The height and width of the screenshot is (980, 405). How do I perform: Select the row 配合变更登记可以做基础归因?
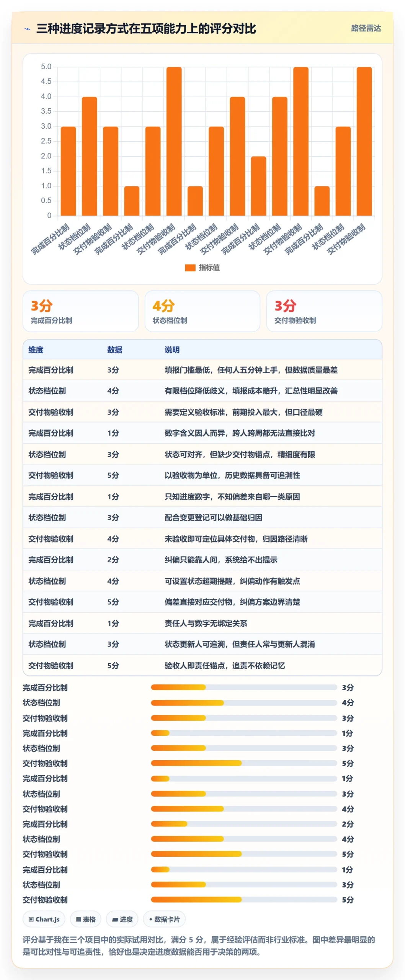pyautogui.click(x=202, y=518)
